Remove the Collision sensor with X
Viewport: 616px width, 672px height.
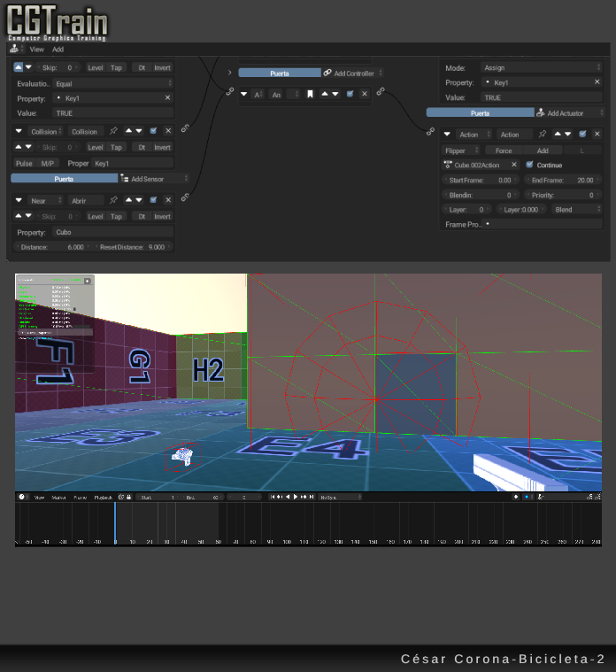168,131
